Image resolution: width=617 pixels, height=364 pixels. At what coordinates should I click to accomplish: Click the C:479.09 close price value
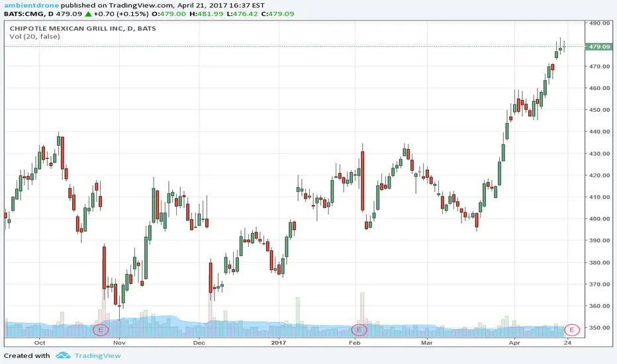278,14
